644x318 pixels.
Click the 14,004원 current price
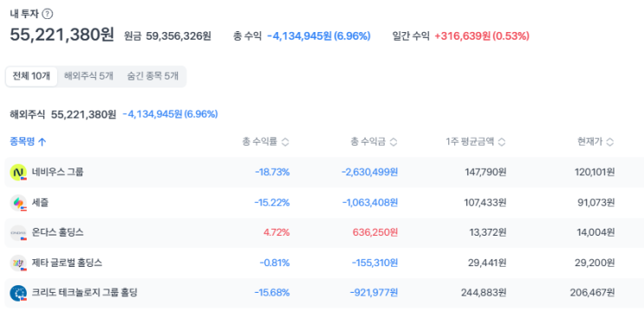pyautogui.click(x=596, y=233)
